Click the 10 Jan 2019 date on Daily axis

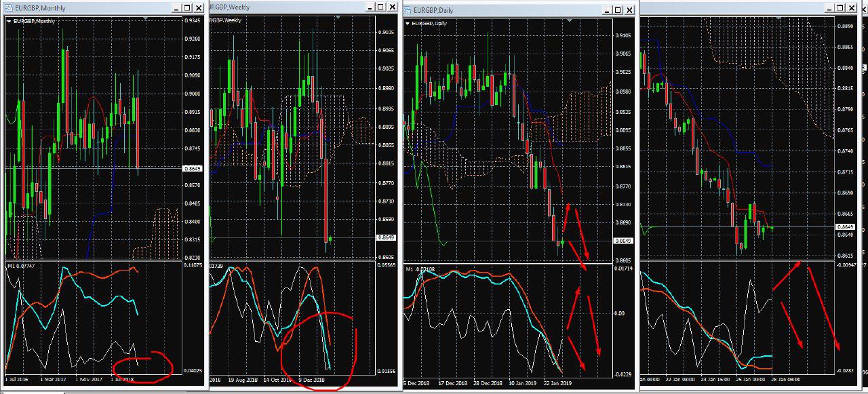point(524,383)
